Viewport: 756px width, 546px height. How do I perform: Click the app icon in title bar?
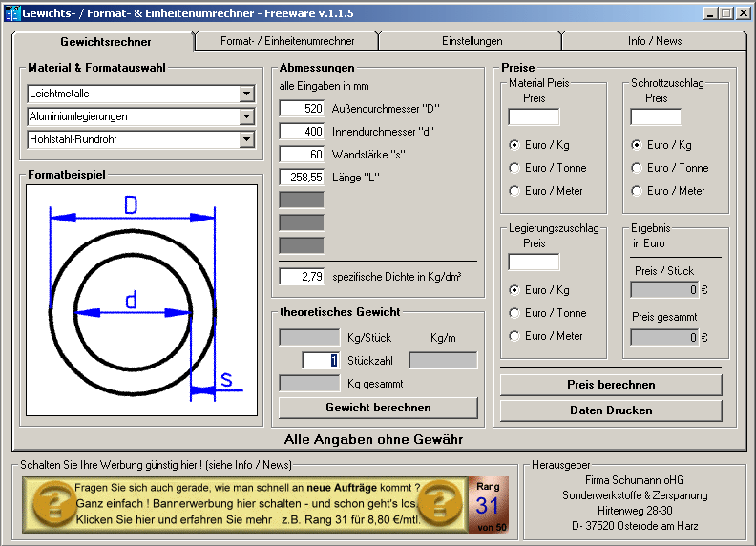click(x=12, y=13)
